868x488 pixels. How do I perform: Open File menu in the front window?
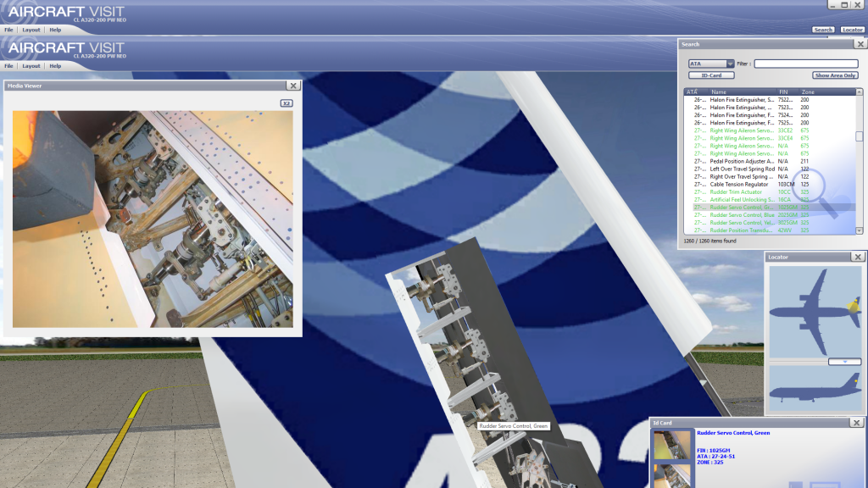[x=8, y=66]
